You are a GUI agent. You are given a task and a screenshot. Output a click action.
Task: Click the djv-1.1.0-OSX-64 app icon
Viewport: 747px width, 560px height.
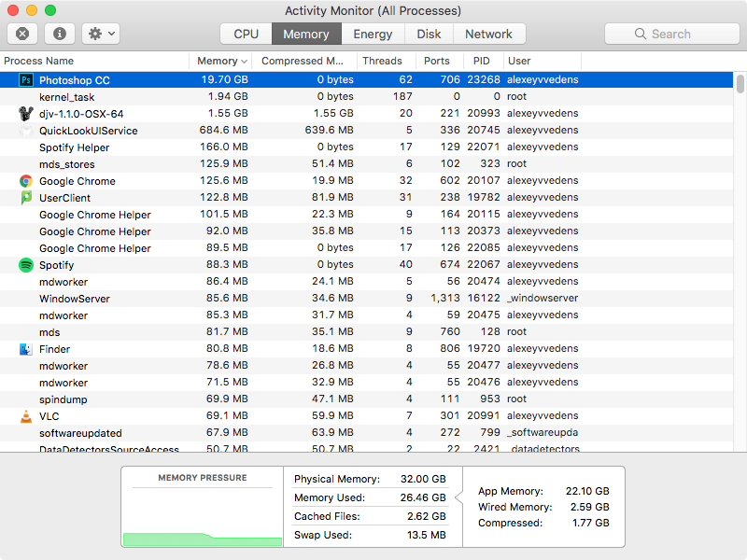(x=26, y=114)
